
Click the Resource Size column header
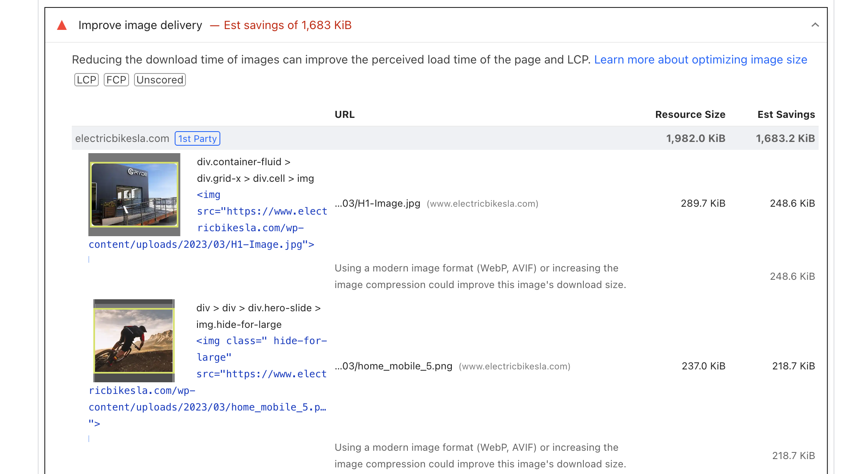click(x=690, y=115)
